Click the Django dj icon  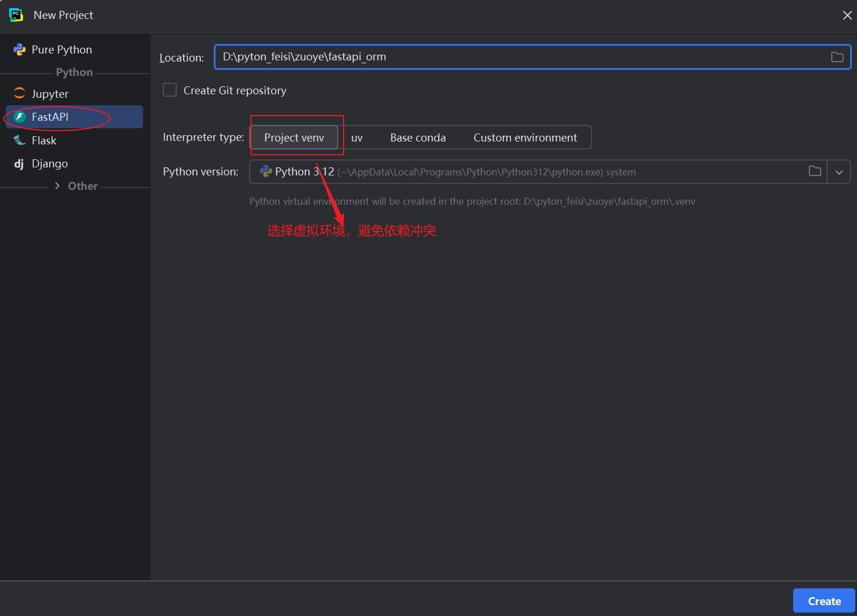tap(19, 164)
